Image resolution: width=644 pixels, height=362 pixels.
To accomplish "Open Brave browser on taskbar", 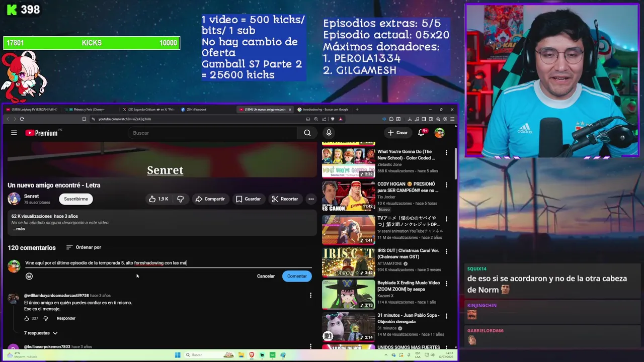I will tap(252, 355).
